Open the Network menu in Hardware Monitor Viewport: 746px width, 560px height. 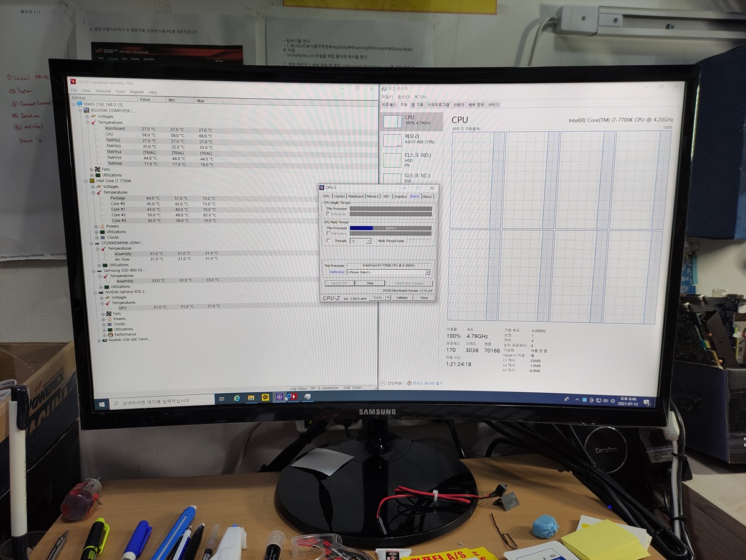[x=103, y=91]
